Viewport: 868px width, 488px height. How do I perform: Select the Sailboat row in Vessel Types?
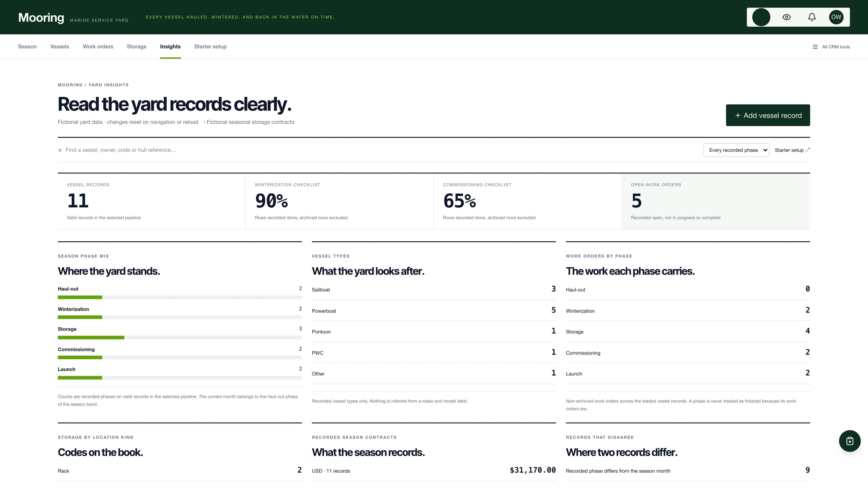point(434,289)
